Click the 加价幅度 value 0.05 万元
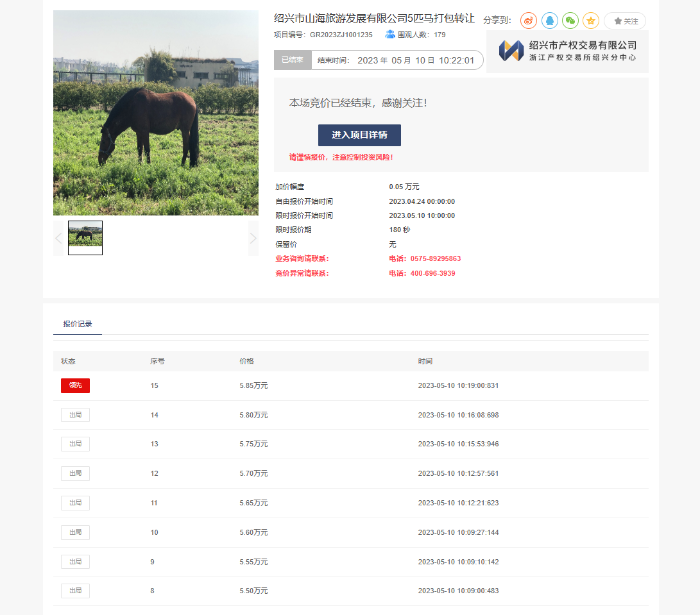 404,187
